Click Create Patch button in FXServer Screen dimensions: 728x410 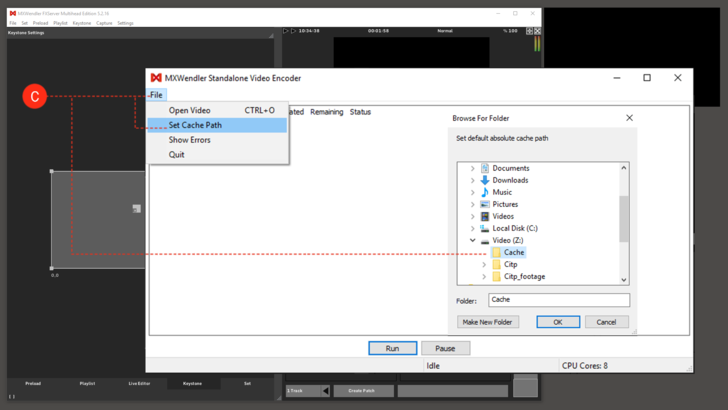pos(364,391)
